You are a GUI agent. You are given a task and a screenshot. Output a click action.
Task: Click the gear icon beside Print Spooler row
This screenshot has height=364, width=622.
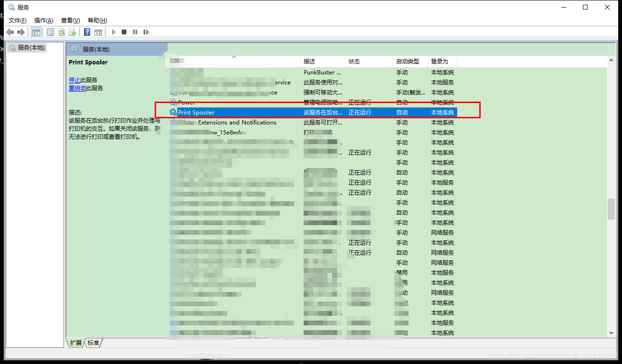[x=173, y=112]
